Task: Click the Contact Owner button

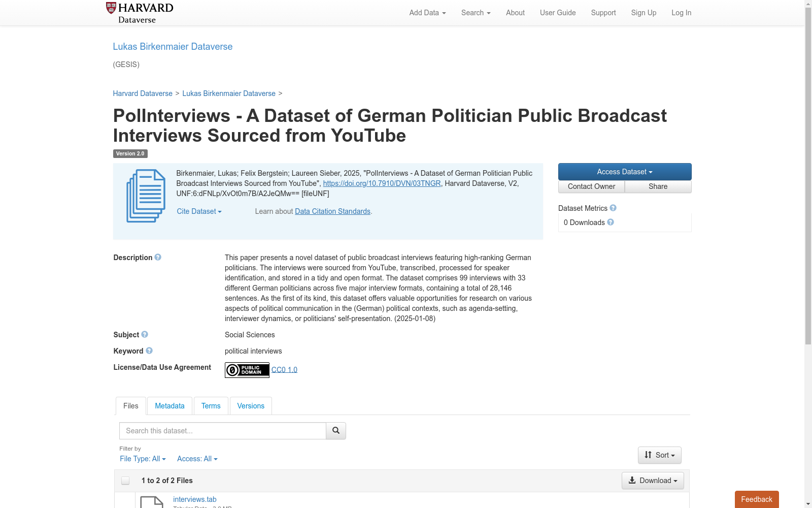Action: [x=592, y=186]
